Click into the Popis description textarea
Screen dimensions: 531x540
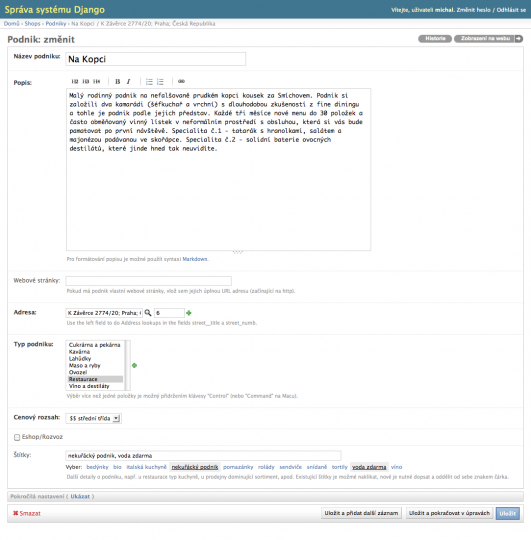(218, 169)
